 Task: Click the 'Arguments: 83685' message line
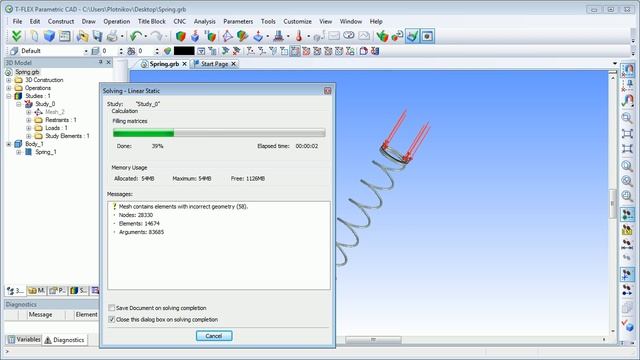[x=141, y=232]
